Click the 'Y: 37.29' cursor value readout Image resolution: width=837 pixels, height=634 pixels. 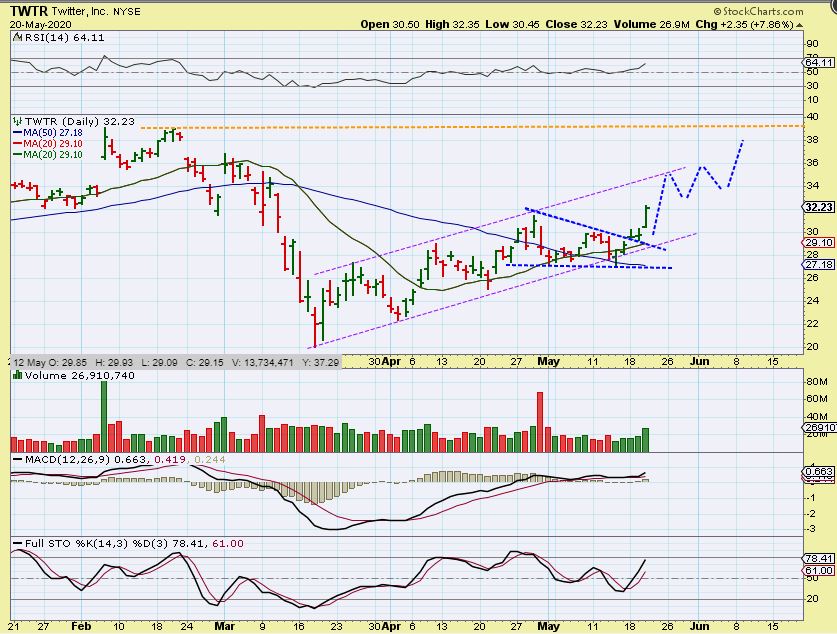pyautogui.click(x=320, y=362)
